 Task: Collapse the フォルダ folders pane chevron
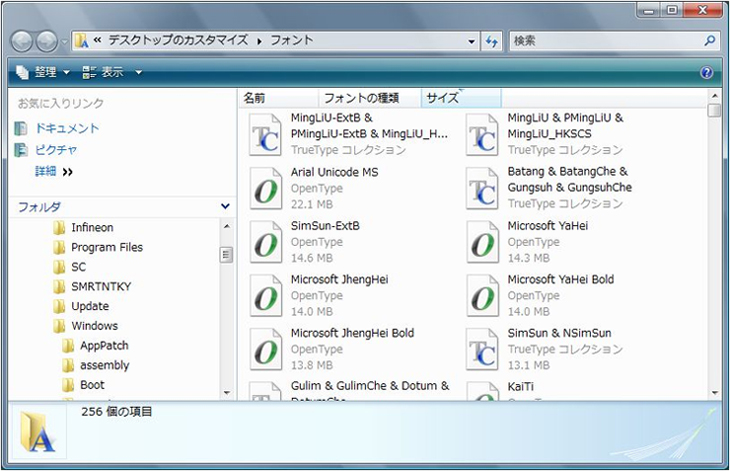225,206
